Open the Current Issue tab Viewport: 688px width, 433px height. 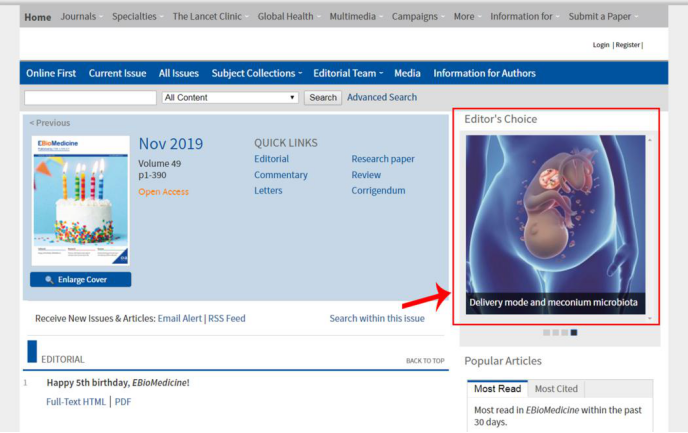point(117,73)
